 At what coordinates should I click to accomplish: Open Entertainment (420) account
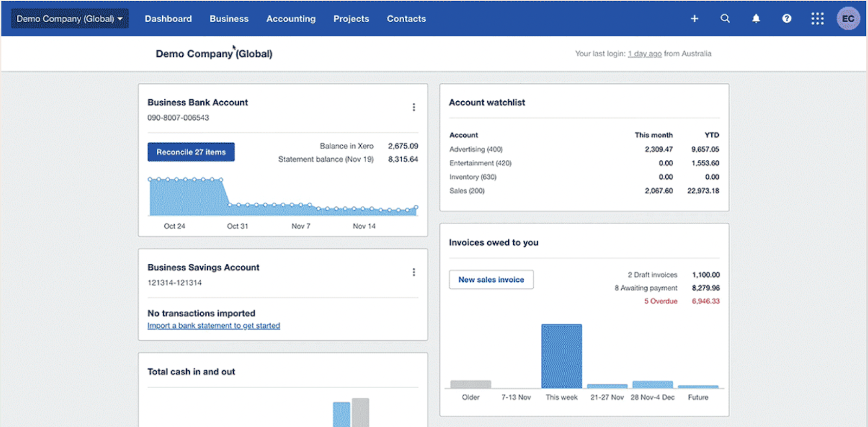click(x=480, y=163)
